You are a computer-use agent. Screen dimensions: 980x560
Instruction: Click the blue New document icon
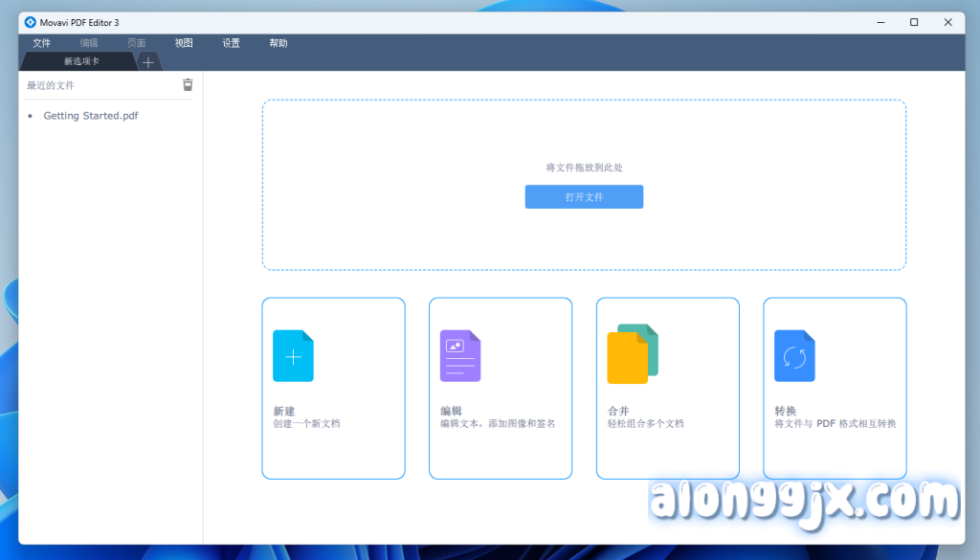click(293, 356)
